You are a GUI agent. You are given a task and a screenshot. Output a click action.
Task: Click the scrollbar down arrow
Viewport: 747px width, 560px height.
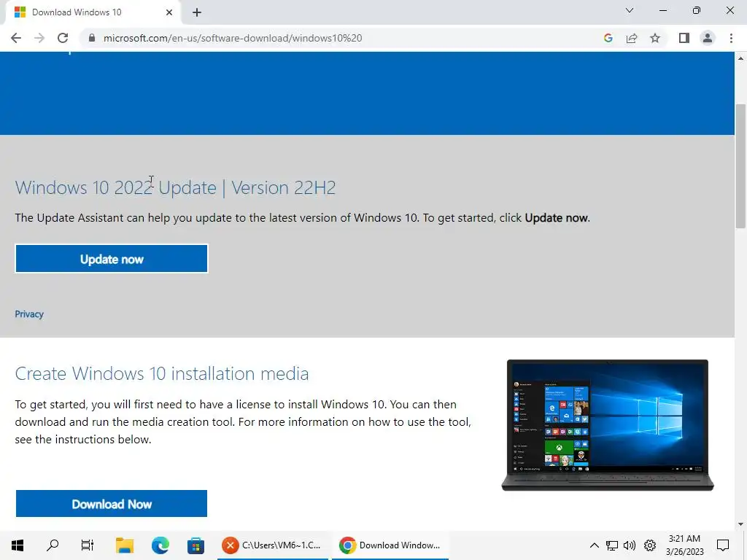pos(740,524)
